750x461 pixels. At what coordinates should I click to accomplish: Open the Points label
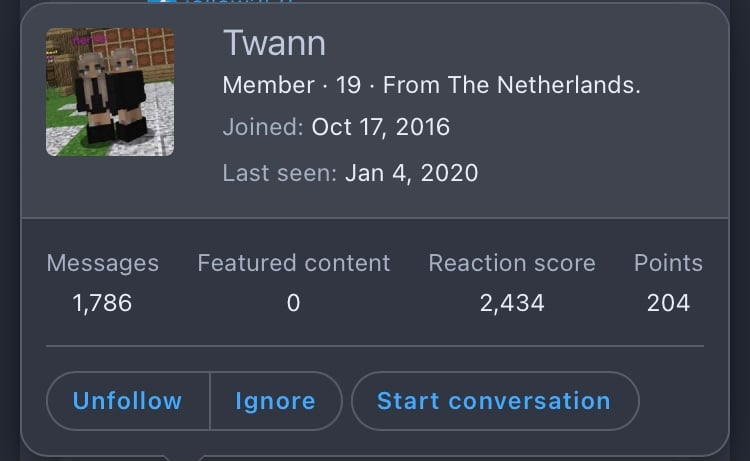click(x=668, y=263)
